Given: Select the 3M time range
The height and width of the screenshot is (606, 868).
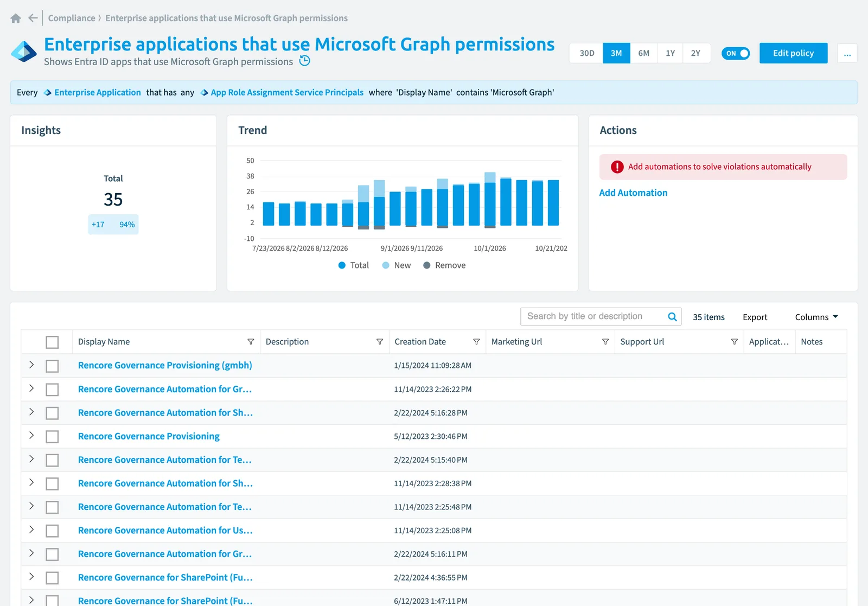Looking at the screenshot, I should tap(616, 53).
